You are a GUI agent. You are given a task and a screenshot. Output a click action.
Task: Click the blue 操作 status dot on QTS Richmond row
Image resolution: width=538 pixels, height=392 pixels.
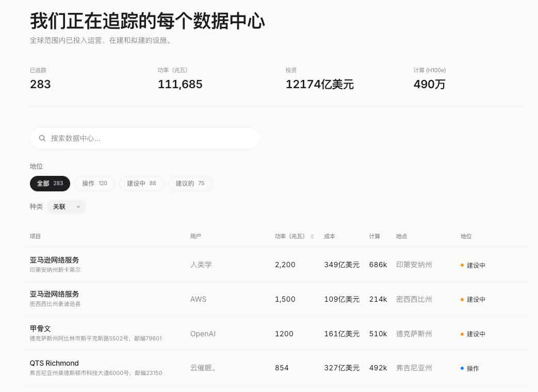463,368
